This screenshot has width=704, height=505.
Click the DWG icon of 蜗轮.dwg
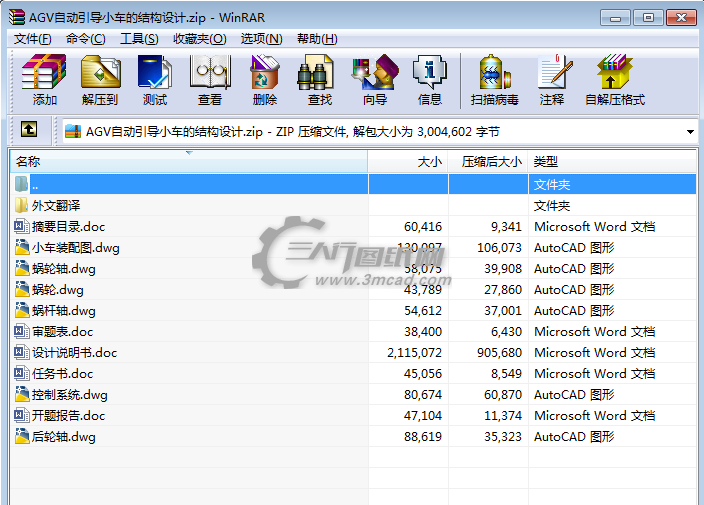[22, 289]
